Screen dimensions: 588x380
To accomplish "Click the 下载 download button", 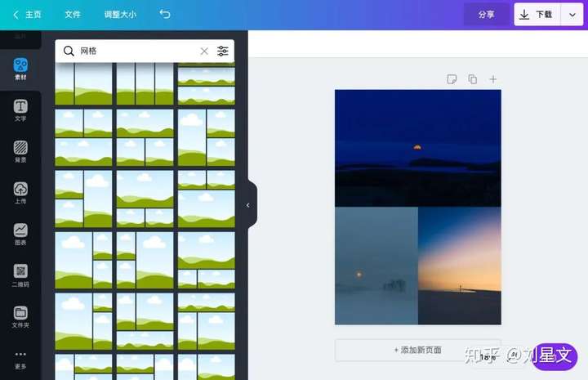I will pyautogui.click(x=537, y=14).
